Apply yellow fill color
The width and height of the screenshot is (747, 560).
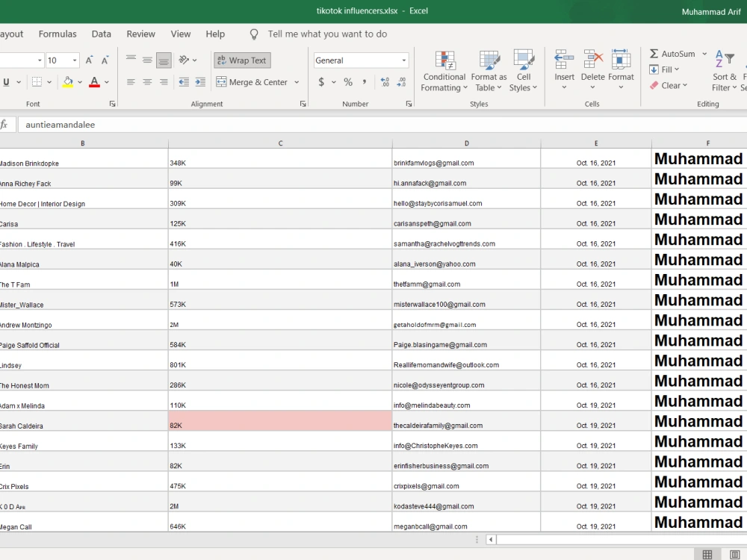tap(68, 82)
